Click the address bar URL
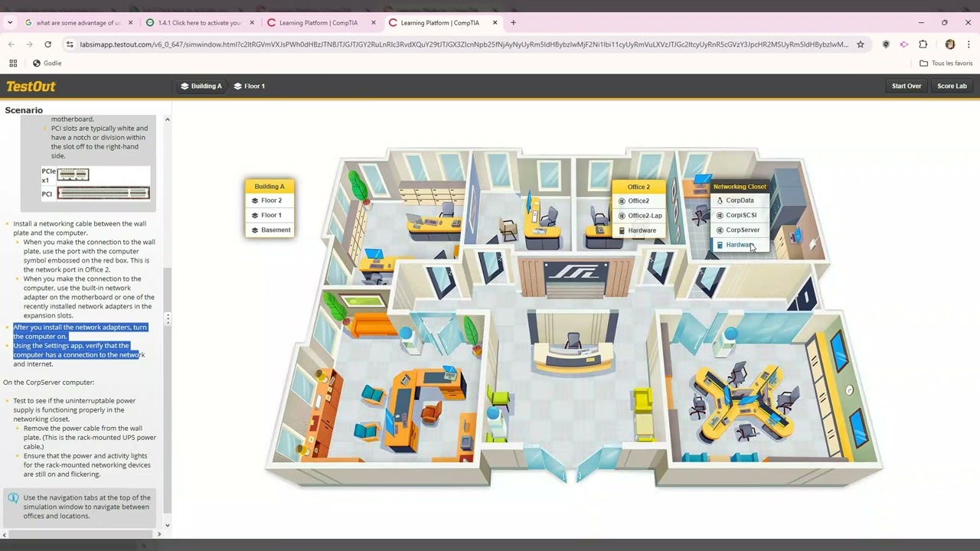The height and width of the screenshot is (551, 980). pos(464,44)
